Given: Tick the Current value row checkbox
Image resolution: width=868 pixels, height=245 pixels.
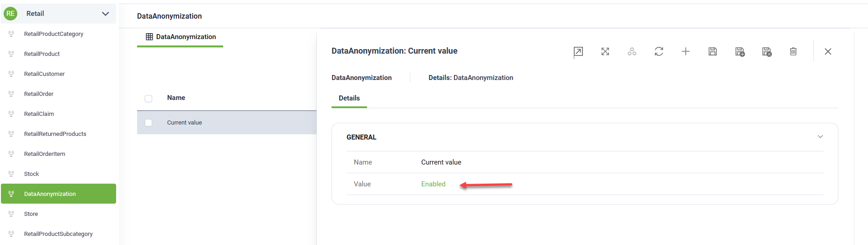Looking at the screenshot, I should [148, 123].
